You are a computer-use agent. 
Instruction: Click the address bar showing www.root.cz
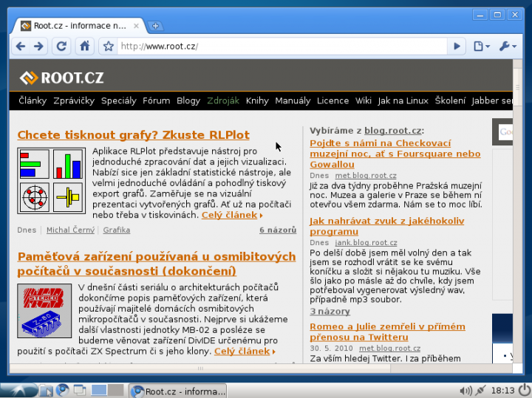282,46
